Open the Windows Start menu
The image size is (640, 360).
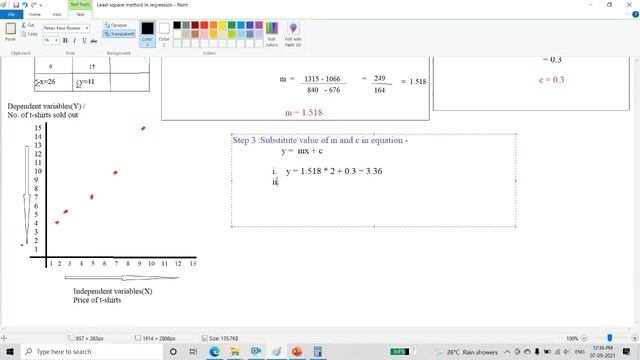pyautogui.click(x=10, y=351)
